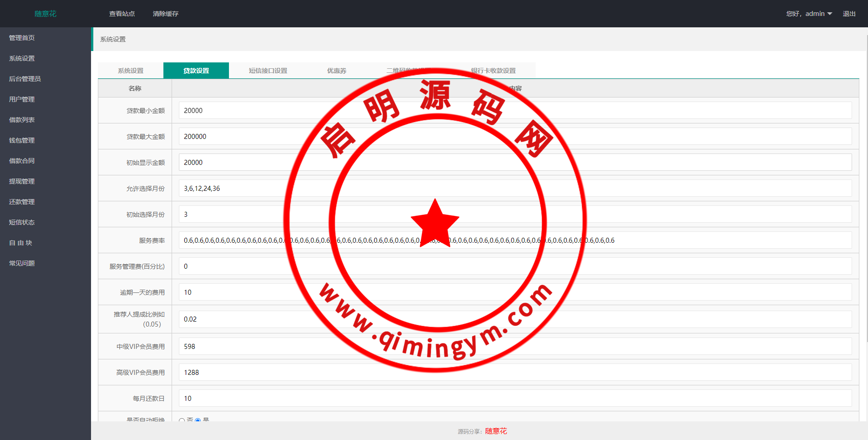Screen dimensions: 868x440
Task: Open 提现管理 sidebar item
Action: pos(22,181)
